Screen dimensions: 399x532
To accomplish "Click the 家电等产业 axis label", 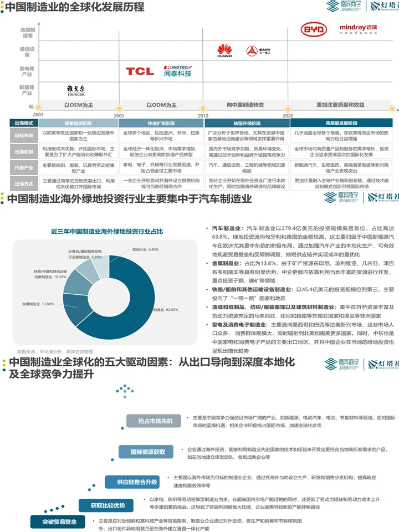I will point(27,71).
